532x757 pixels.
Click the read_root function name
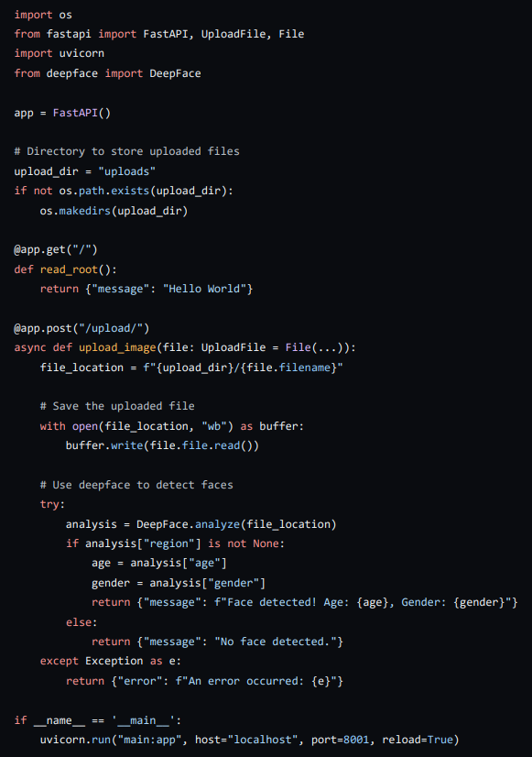69,269
